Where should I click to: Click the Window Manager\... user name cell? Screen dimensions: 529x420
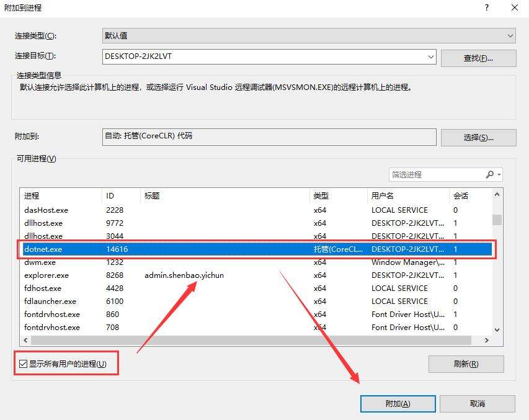click(408, 262)
